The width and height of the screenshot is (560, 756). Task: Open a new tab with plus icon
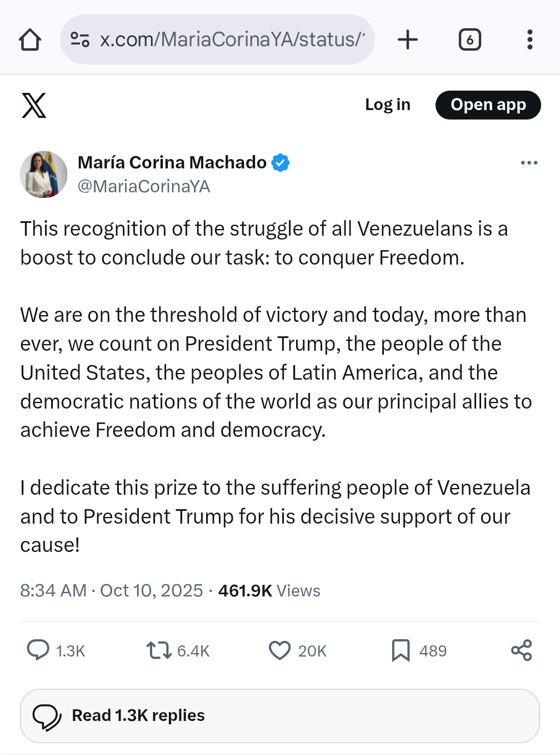tap(408, 40)
